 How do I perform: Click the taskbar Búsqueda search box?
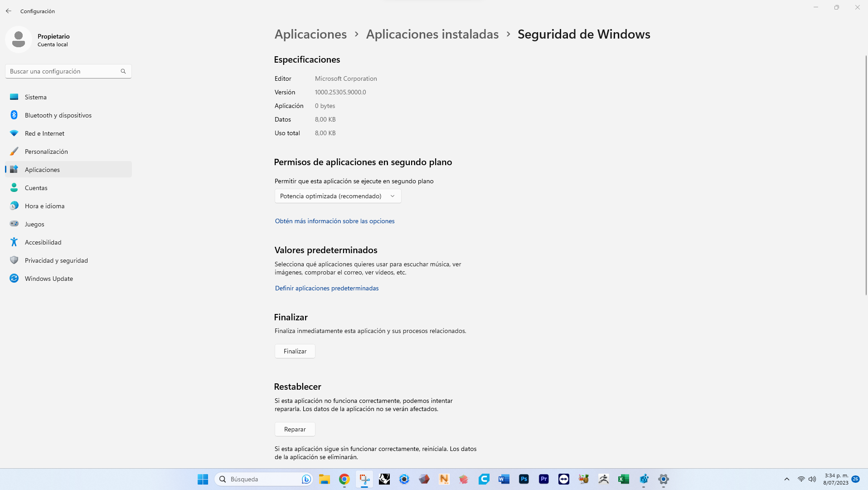[x=263, y=479]
